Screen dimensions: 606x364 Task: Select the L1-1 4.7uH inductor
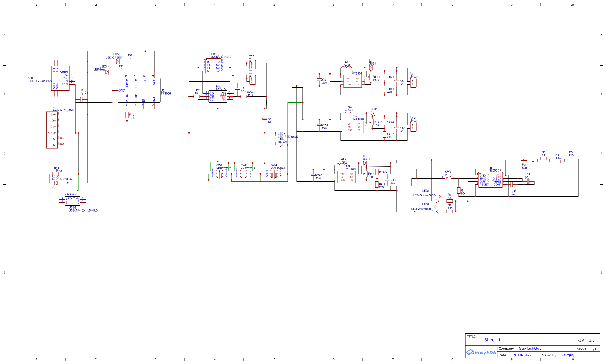point(347,67)
